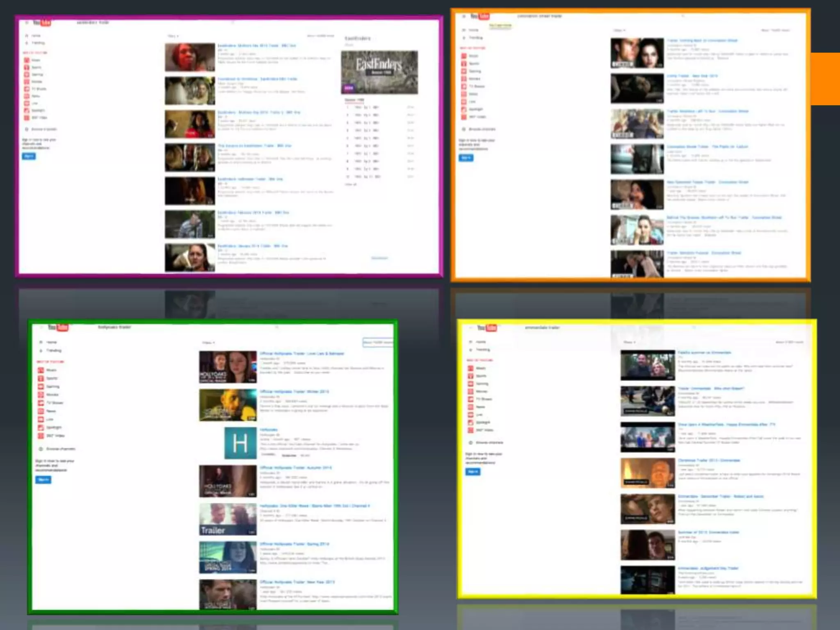
Task: Click Browse channels plus icon in purple-framed window
Action: (x=27, y=129)
